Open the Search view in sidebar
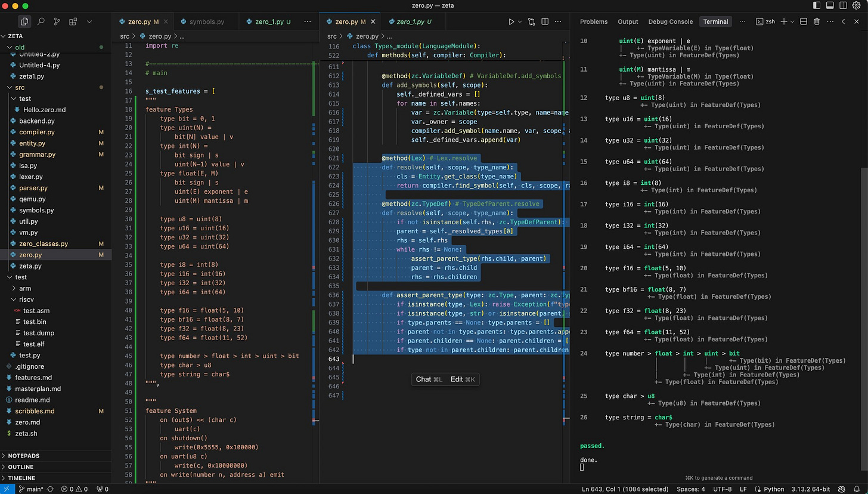Screen dimensions: 868x494 point(41,21)
